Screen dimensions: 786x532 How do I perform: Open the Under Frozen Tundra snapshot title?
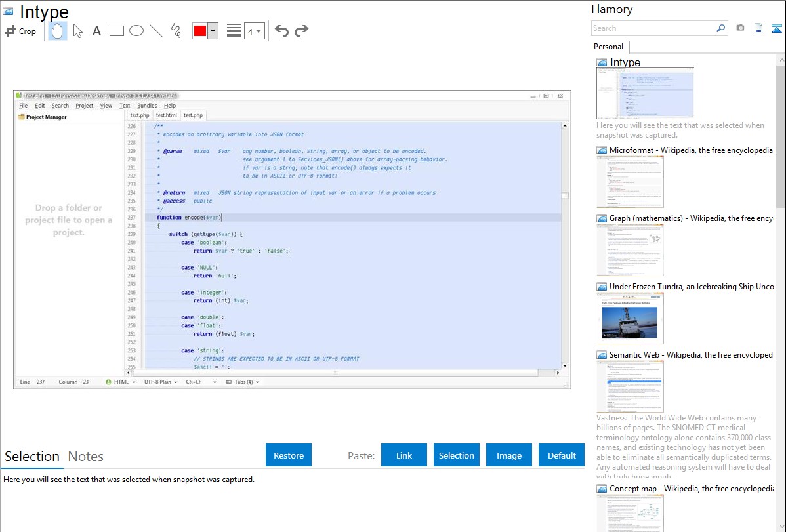[692, 286]
